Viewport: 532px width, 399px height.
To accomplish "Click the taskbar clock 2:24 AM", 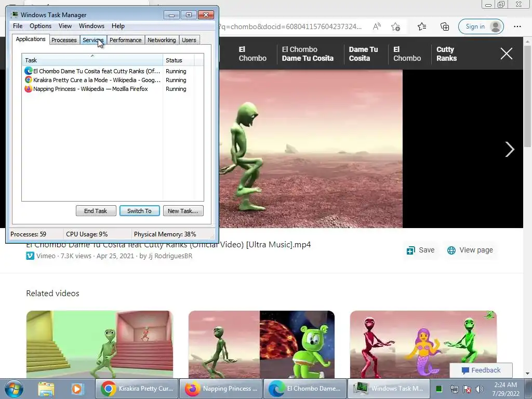I will coord(506,389).
